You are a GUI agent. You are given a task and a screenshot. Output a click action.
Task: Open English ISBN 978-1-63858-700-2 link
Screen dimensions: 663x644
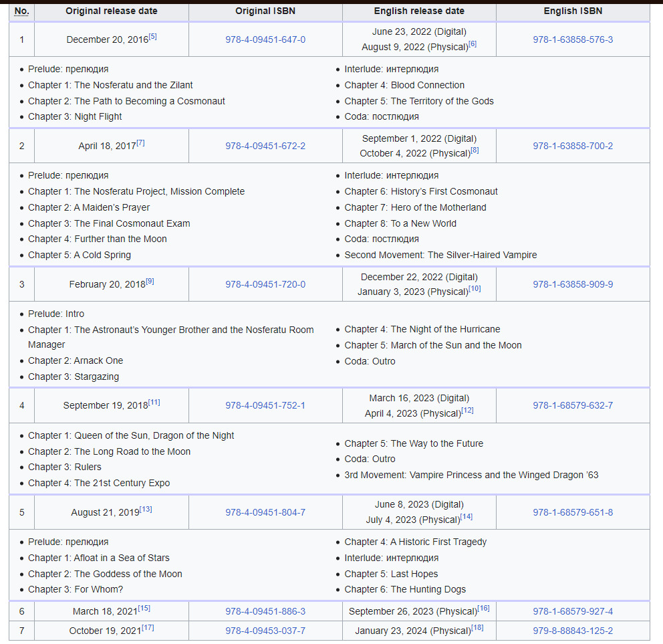pos(573,146)
